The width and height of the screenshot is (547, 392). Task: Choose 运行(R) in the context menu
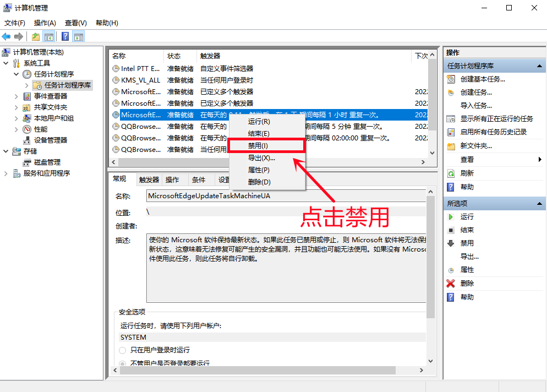[x=267, y=122]
